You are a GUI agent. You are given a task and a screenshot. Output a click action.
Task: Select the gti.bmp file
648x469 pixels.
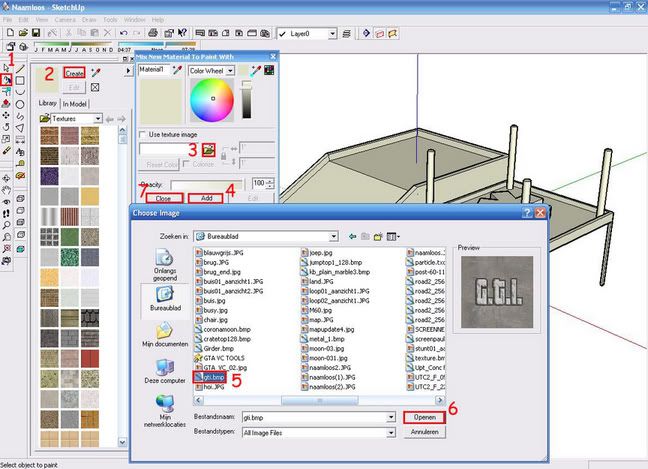pyautogui.click(x=210, y=377)
